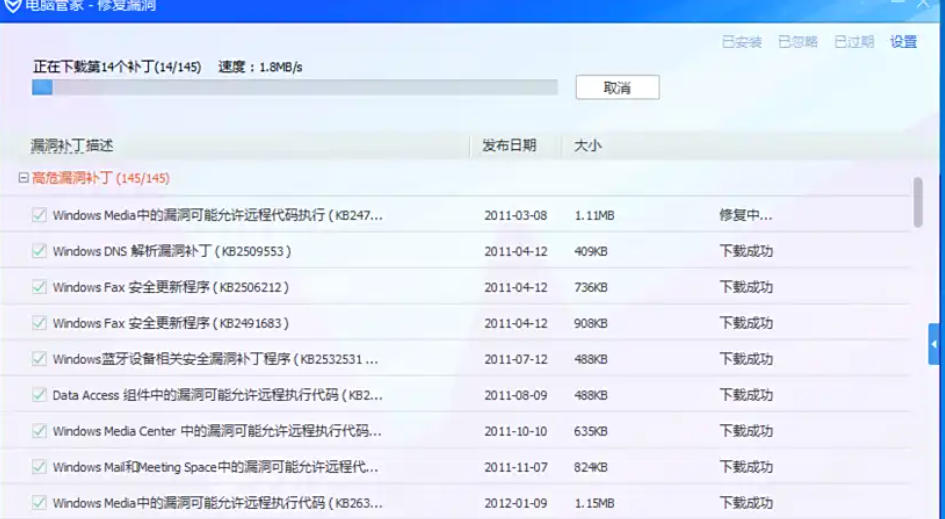Open the 设置 link
The image size is (945, 519).
click(903, 42)
